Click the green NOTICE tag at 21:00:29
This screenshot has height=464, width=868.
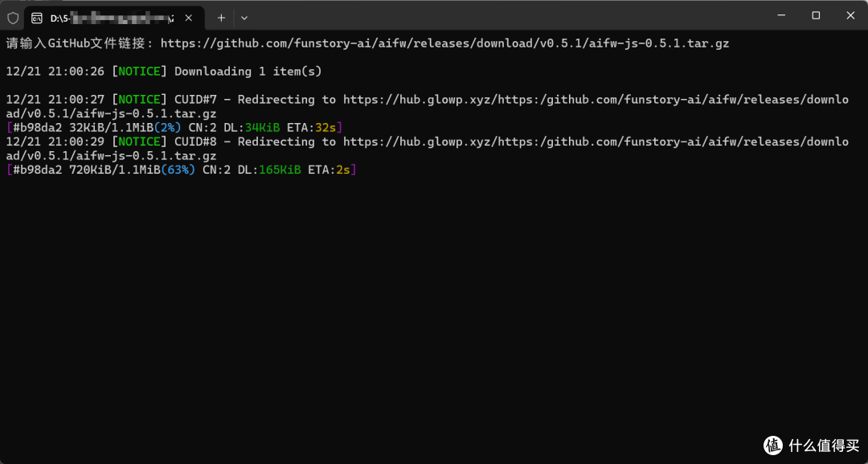[x=139, y=142]
